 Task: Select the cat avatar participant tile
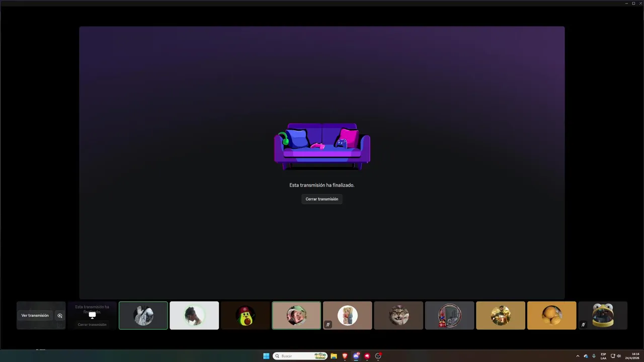pos(398,316)
